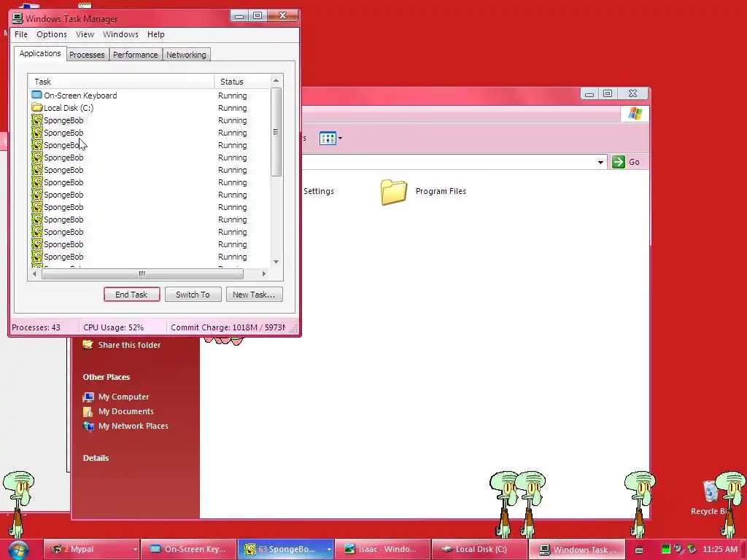Image resolution: width=747 pixels, height=560 pixels.
Task: Open the File menu in Task Manager
Action: [21, 34]
